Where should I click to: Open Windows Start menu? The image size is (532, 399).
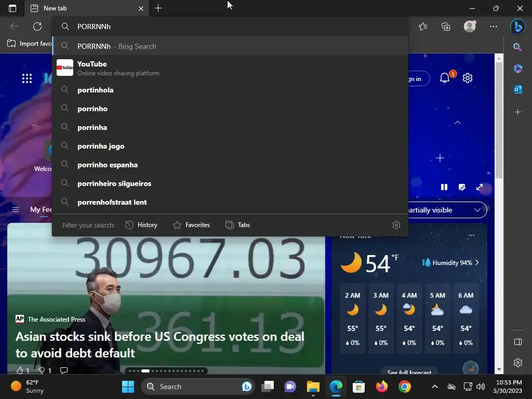point(128,387)
